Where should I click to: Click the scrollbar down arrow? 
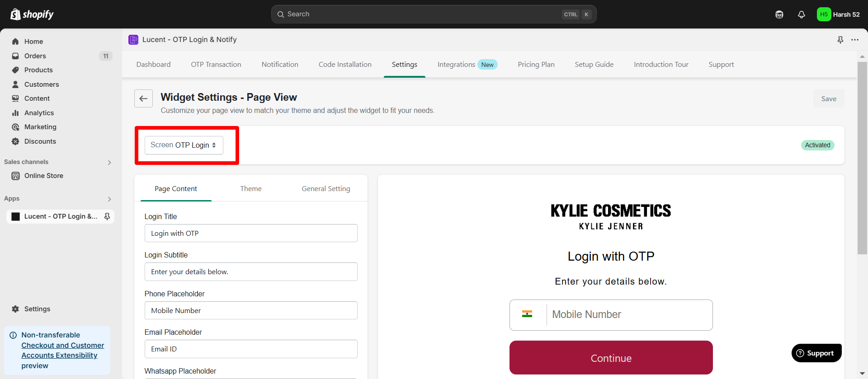tap(862, 374)
